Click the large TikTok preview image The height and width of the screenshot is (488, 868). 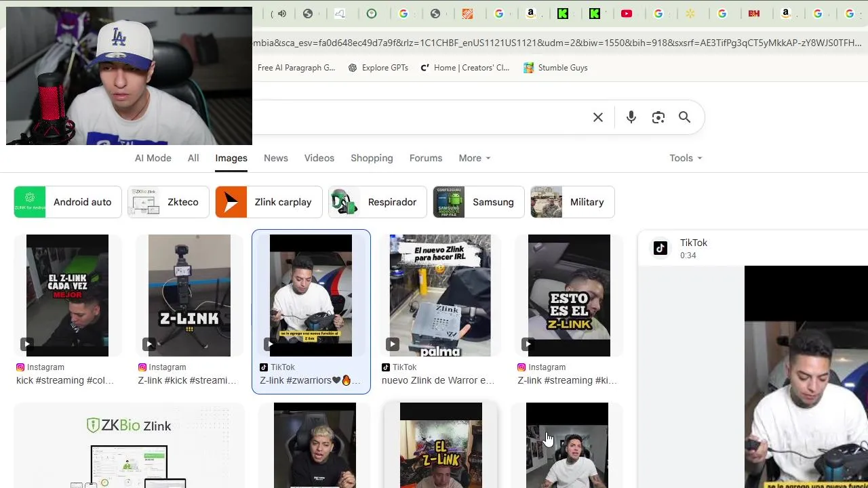click(x=806, y=377)
